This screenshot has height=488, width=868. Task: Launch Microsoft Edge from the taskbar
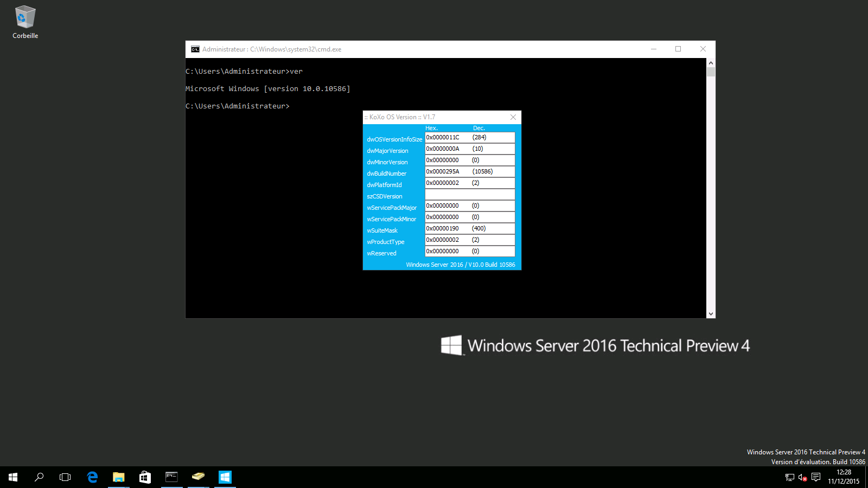[92, 477]
